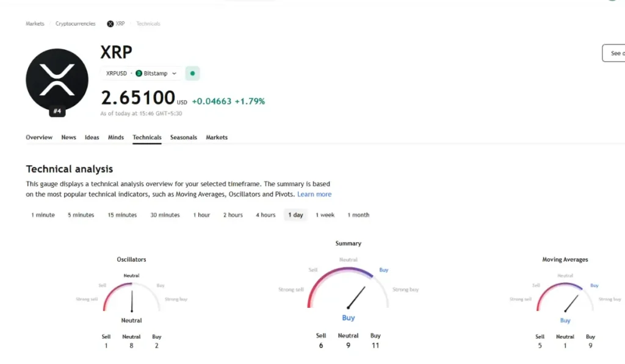Click the Oscillators Neutral count 8
Image resolution: width=625 pixels, height=364 pixels.
pyautogui.click(x=132, y=346)
